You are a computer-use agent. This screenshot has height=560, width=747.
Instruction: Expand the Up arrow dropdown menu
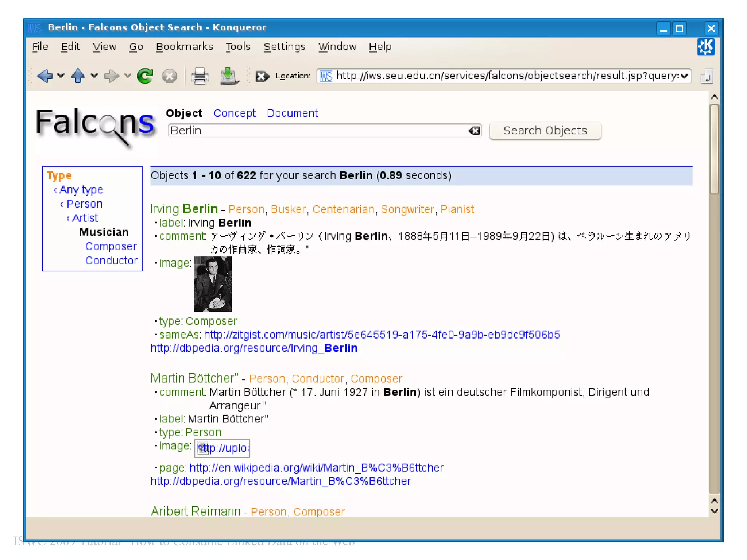point(94,76)
